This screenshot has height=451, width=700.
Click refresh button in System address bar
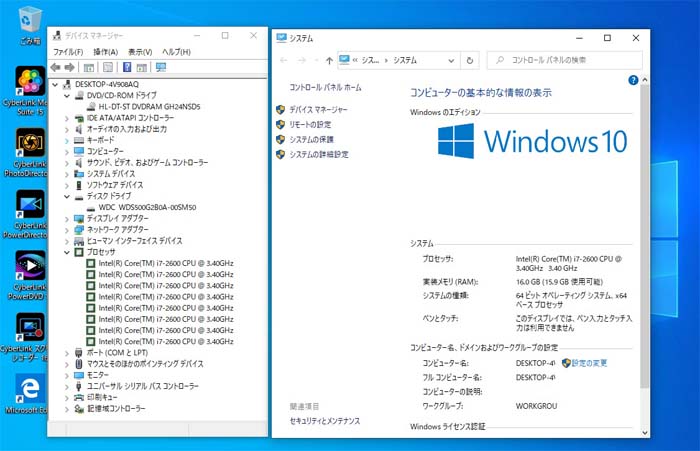[470, 60]
